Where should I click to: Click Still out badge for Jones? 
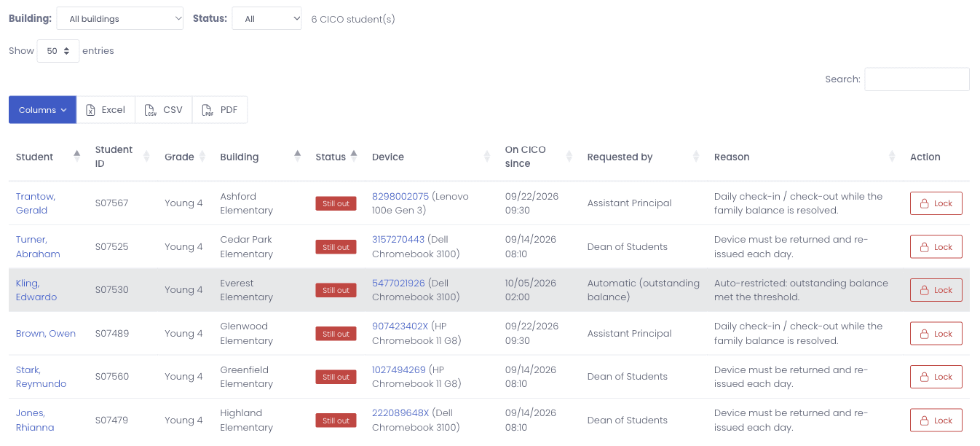point(336,420)
